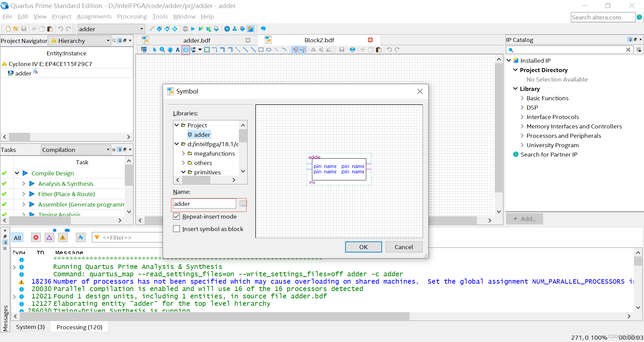Collapse the Project library in Symbol dialog
The height and width of the screenshot is (342, 644).
tap(177, 125)
